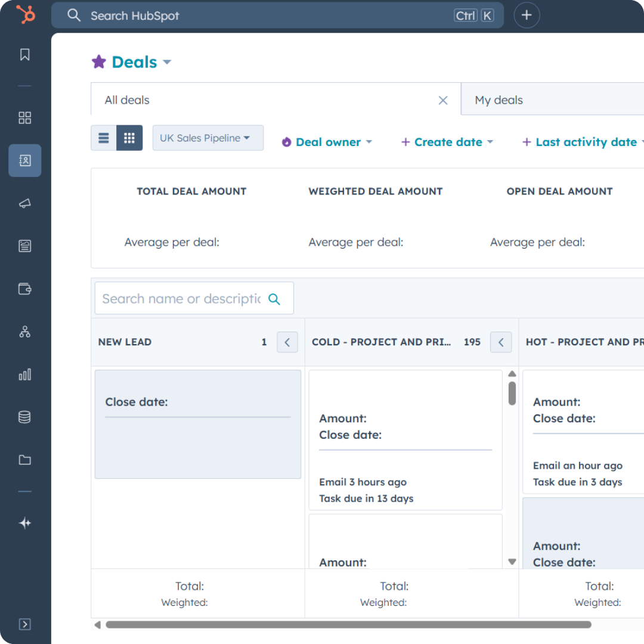
Task: Click the Cold column scroll down arrow
Action: point(512,562)
